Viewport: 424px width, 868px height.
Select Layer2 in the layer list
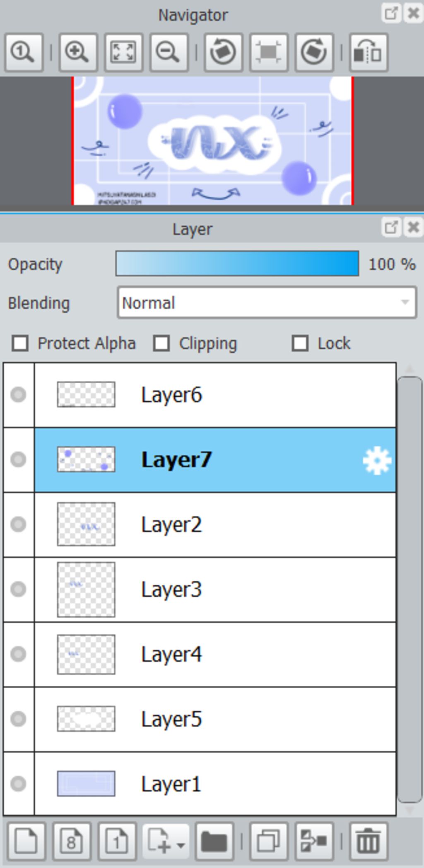pos(215,525)
